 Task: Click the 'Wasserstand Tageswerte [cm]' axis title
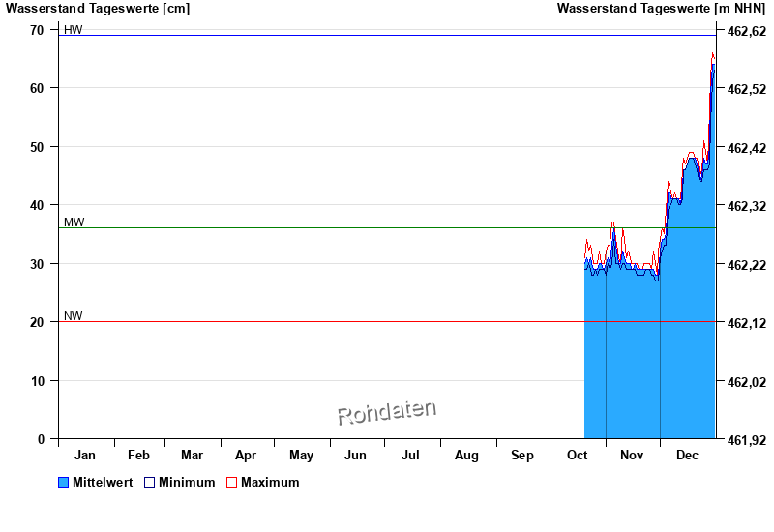pyautogui.click(x=97, y=9)
